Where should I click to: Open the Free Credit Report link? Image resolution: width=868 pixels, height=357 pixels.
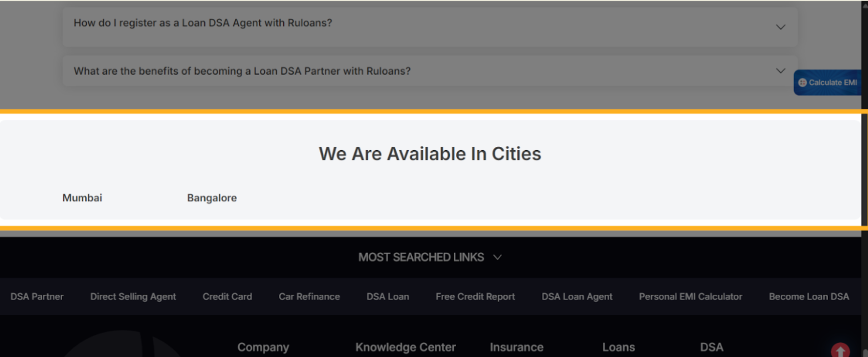click(x=475, y=297)
